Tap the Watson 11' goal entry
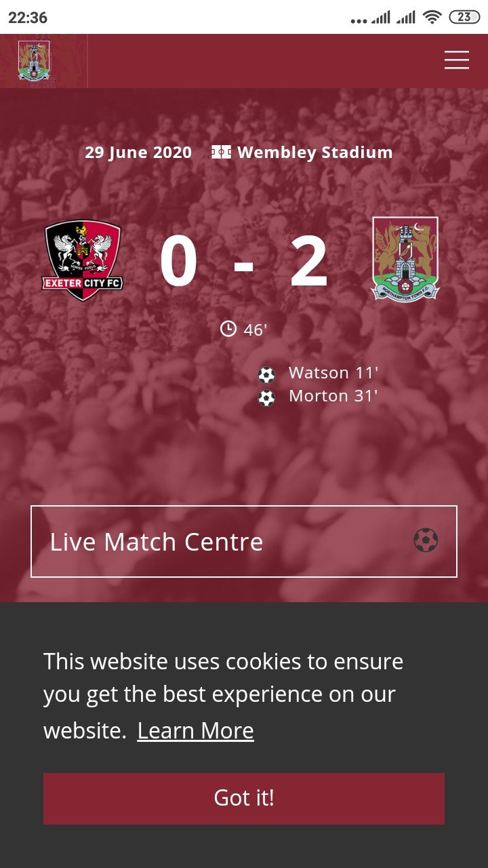This screenshot has height=868, width=488. coord(333,373)
